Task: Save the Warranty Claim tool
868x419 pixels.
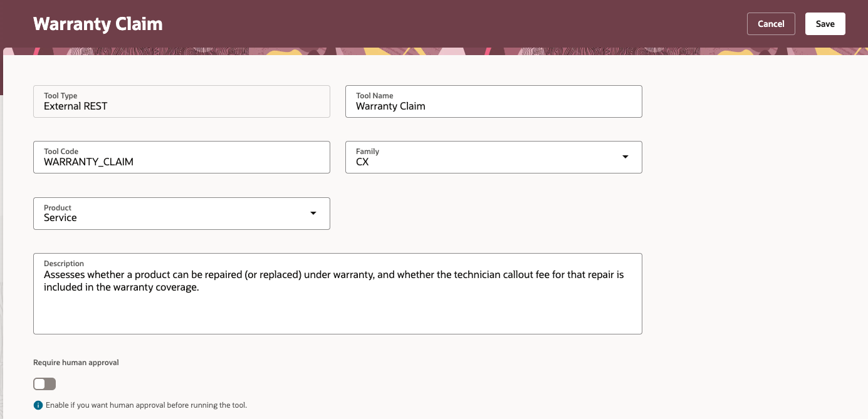Action: tap(825, 24)
